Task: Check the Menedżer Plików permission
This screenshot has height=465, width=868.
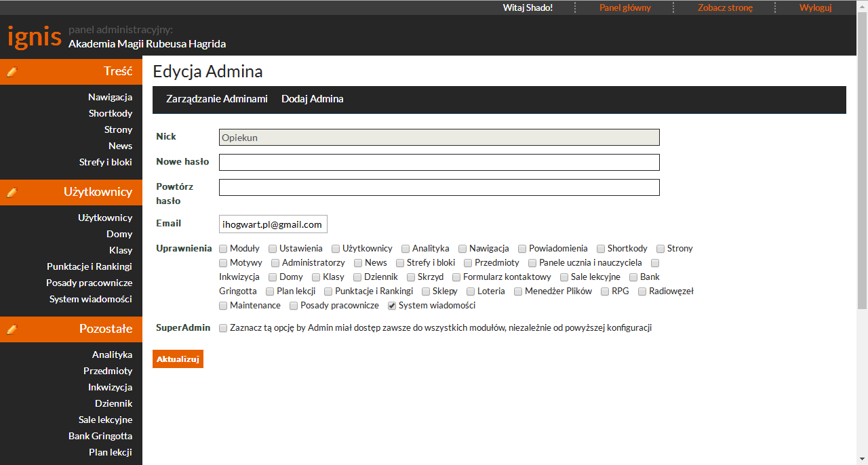Action: [x=518, y=291]
